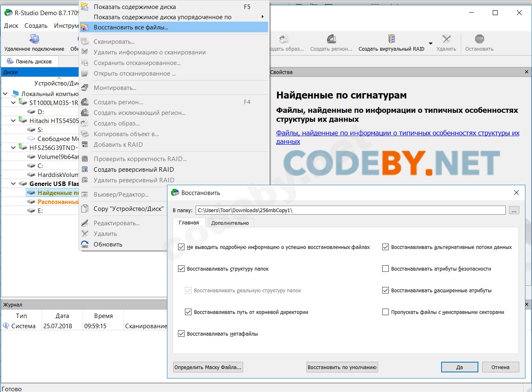Click the Viewer/Editor icon in menu

pos(85,195)
